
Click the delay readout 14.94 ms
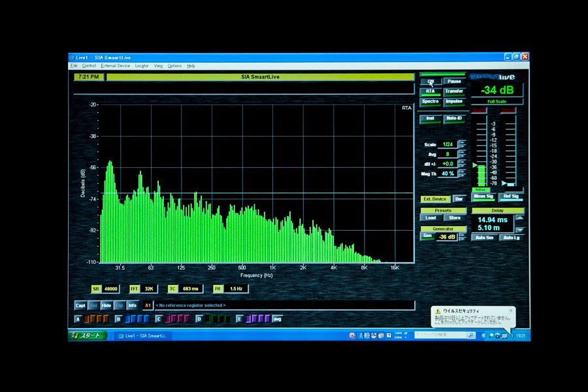493,220
